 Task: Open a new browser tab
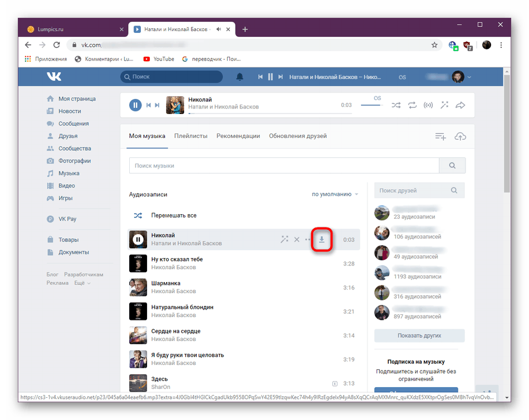245,29
